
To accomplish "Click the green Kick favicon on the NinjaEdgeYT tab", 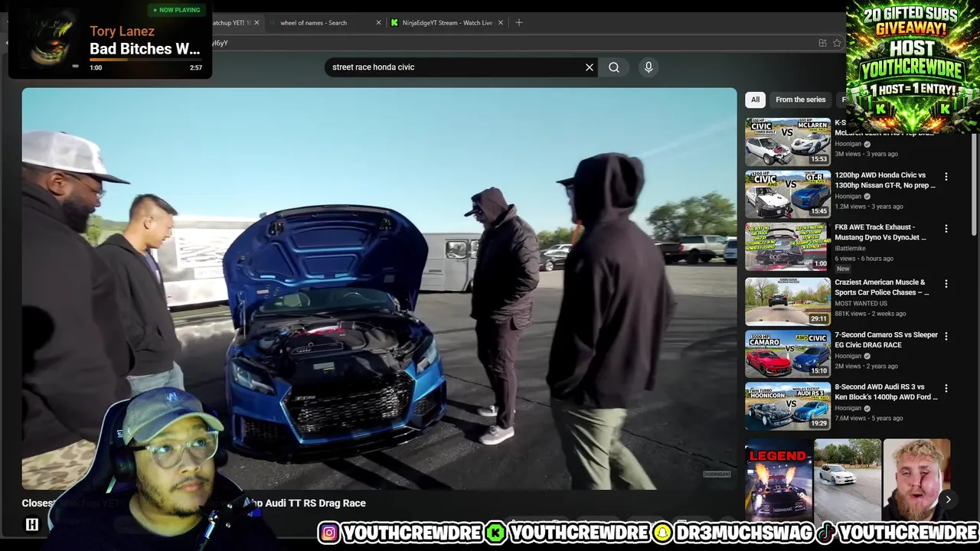I will pyautogui.click(x=394, y=23).
